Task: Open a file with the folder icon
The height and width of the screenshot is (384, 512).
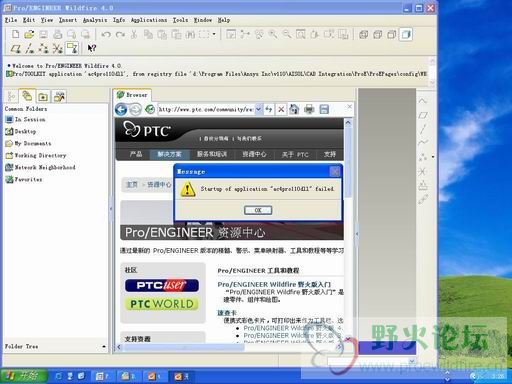Action: pyautogui.click(x=29, y=34)
